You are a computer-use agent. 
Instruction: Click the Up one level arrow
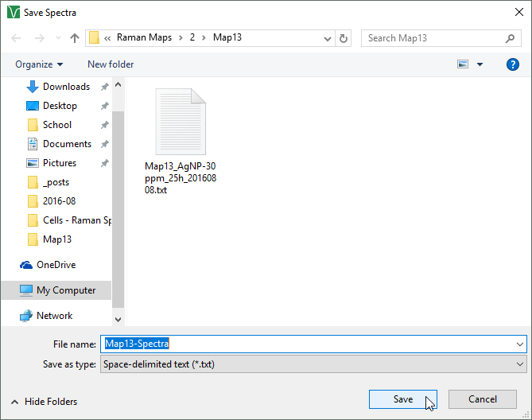pyautogui.click(x=75, y=38)
